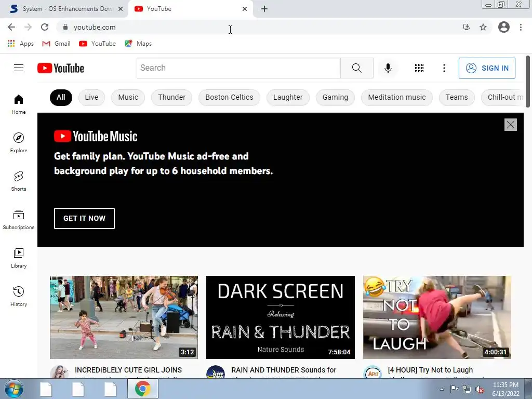This screenshot has height=399, width=532.
Task: Click the YouTube logo in the header
Action: click(x=61, y=68)
